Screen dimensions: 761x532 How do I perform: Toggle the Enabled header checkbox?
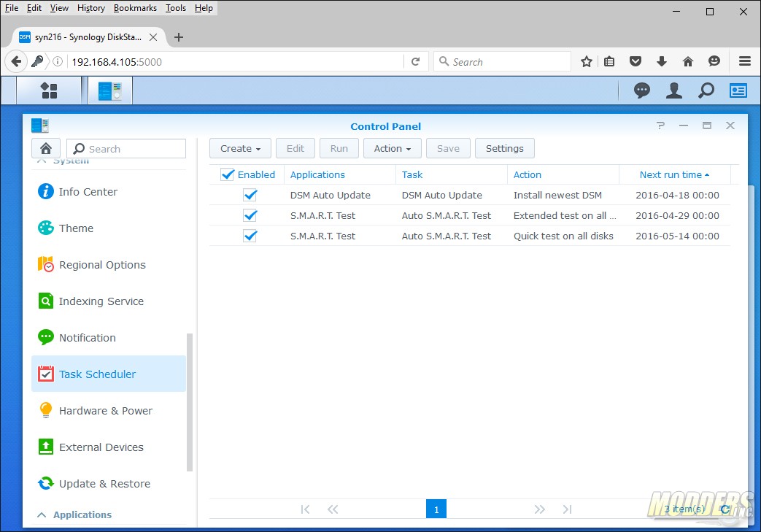(227, 174)
